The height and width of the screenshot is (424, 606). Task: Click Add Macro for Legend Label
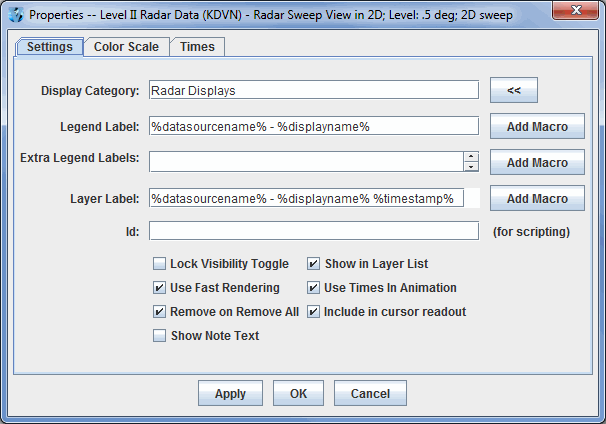(x=537, y=126)
